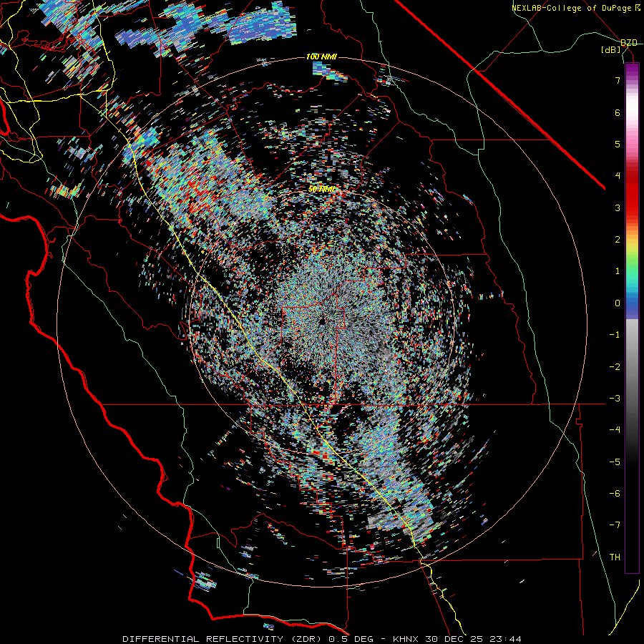
Task: Click the [dB] unit label
Action: (x=611, y=50)
